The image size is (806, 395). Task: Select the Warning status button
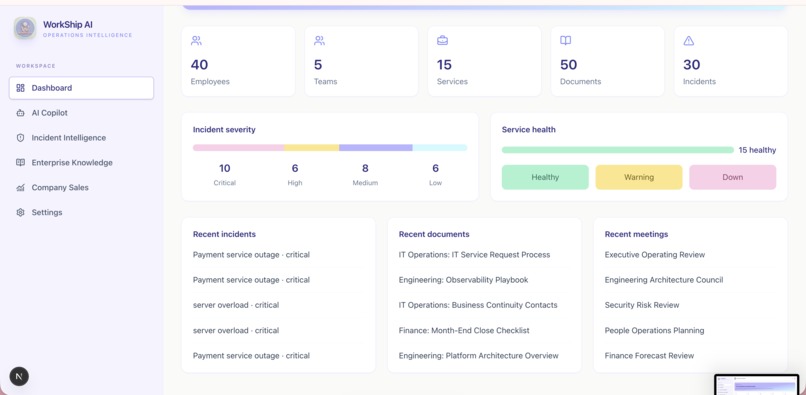click(x=639, y=177)
